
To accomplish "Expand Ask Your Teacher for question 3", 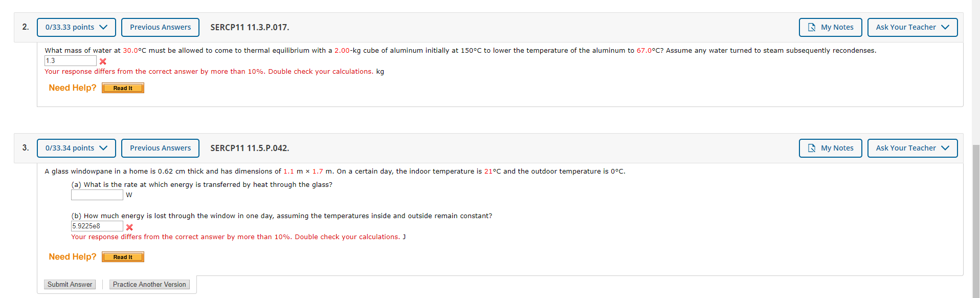I will 912,148.
